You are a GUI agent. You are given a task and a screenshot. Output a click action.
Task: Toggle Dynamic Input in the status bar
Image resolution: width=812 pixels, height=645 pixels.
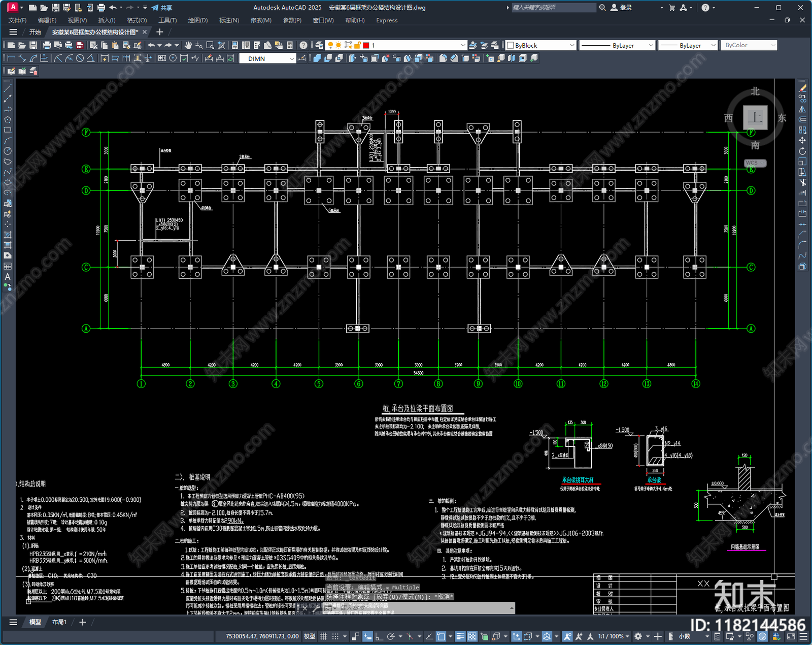click(x=367, y=636)
